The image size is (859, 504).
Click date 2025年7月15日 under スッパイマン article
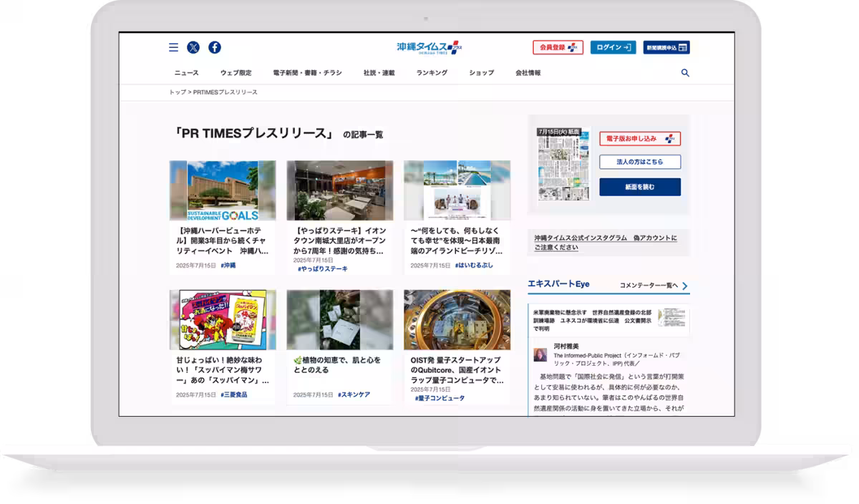point(196,394)
